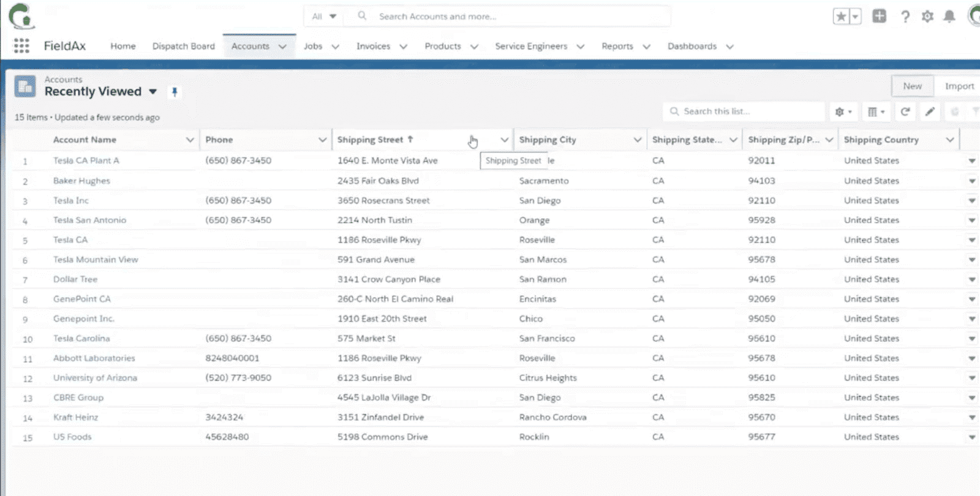Open Shipping Street column menu chevron
Image resolution: width=980 pixels, height=496 pixels.
[504, 140]
